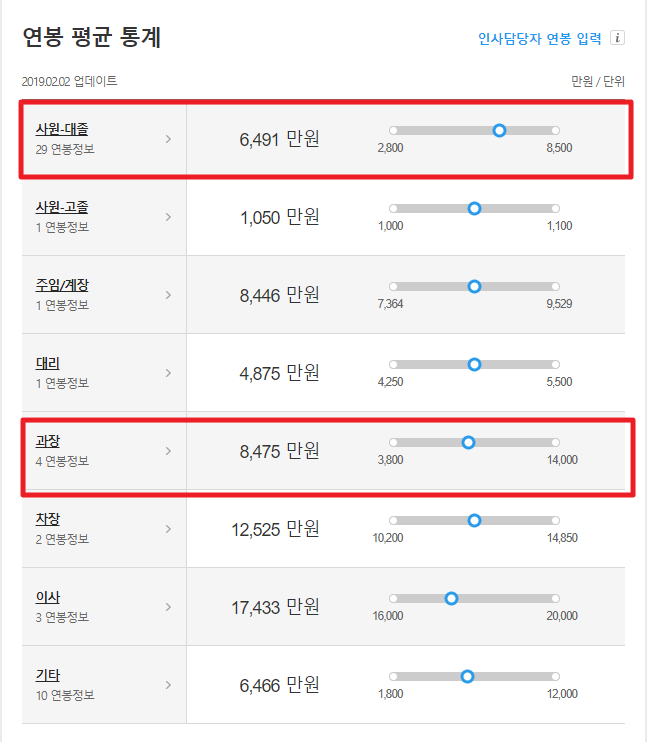Open the 과장 position link
The width and height of the screenshot is (647, 742).
pos(48,441)
